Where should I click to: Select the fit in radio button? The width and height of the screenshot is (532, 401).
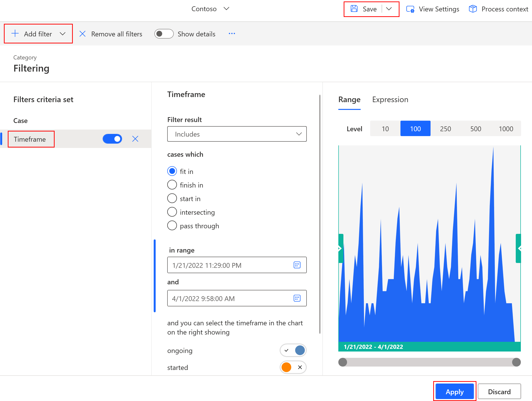[x=172, y=172]
